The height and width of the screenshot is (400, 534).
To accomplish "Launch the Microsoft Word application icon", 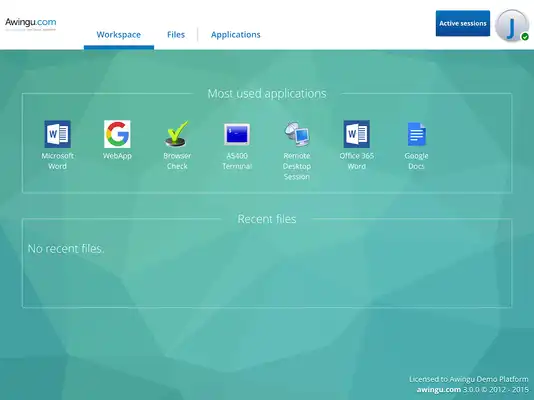I will click(x=58, y=134).
